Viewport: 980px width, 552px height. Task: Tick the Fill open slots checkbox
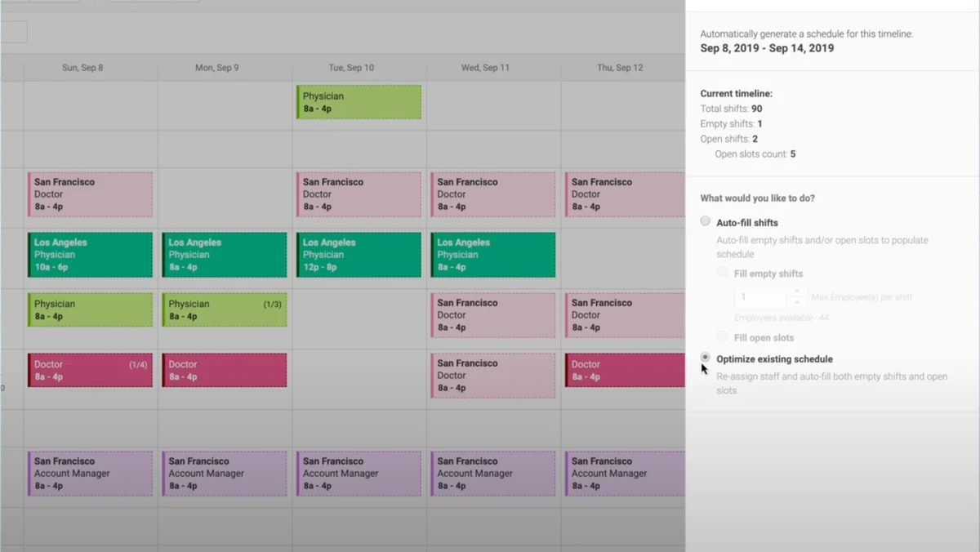pyautogui.click(x=723, y=336)
